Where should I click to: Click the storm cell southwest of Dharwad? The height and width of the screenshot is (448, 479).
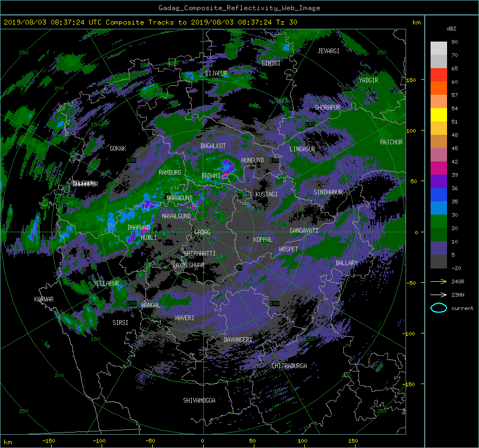click(133, 237)
